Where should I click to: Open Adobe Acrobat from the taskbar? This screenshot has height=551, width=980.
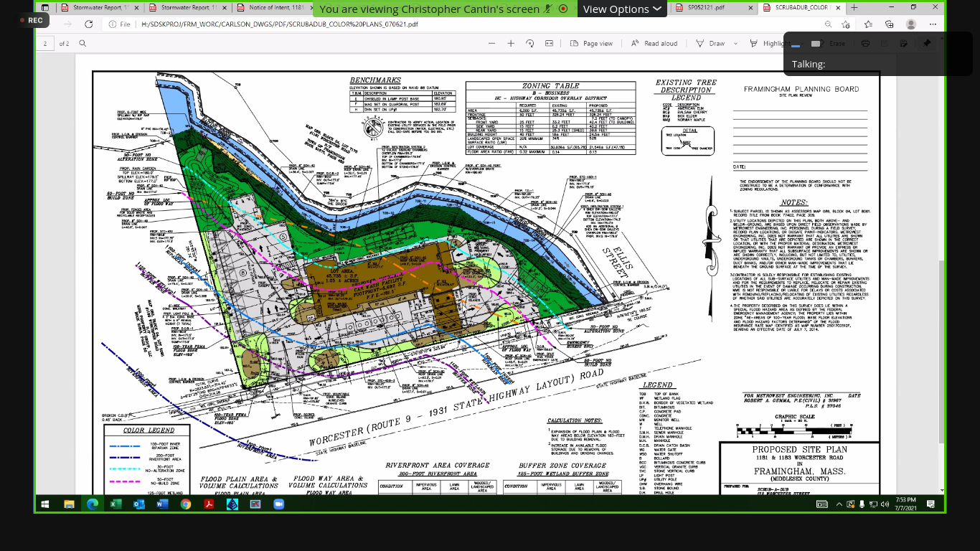pos(209,504)
